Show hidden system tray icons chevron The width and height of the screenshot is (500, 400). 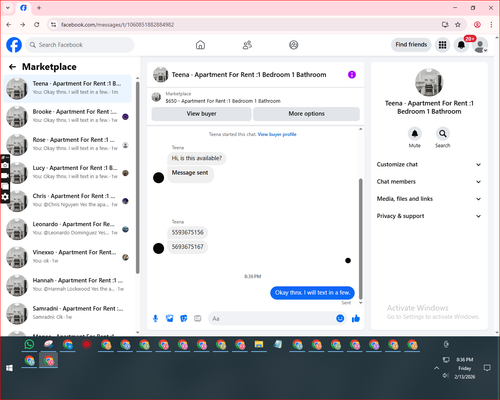click(436, 368)
